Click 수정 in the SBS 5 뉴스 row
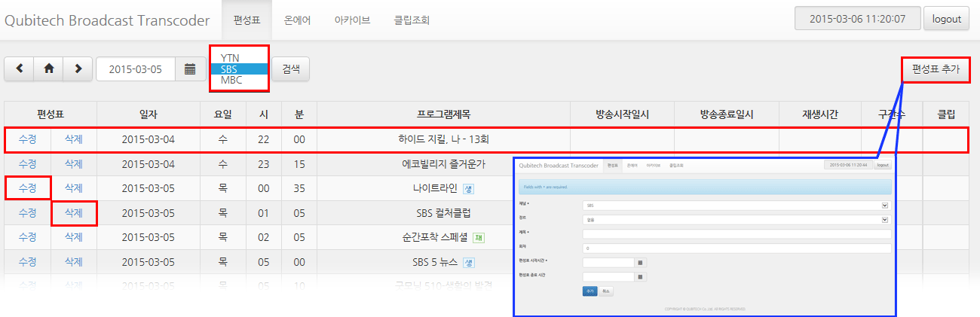The image size is (980, 317). pyautogui.click(x=27, y=262)
